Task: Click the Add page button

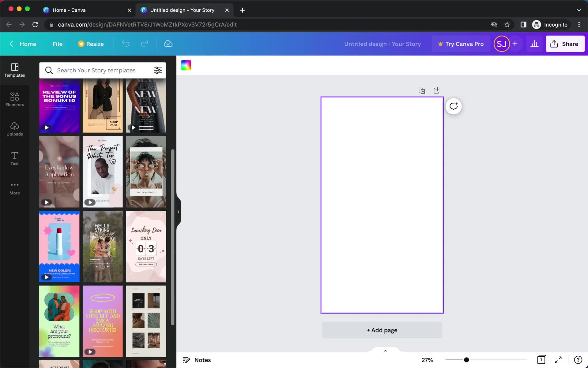Action: coord(382,330)
